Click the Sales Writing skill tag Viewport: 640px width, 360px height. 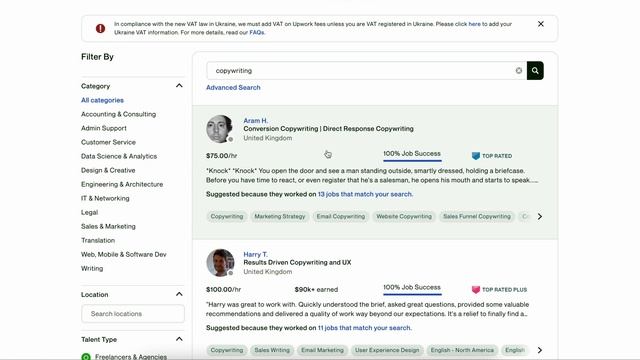point(272,350)
